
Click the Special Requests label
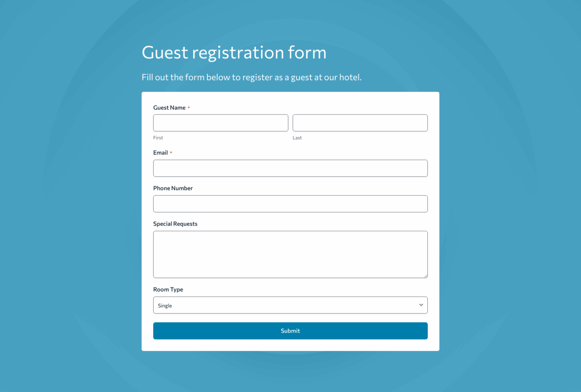pos(175,223)
